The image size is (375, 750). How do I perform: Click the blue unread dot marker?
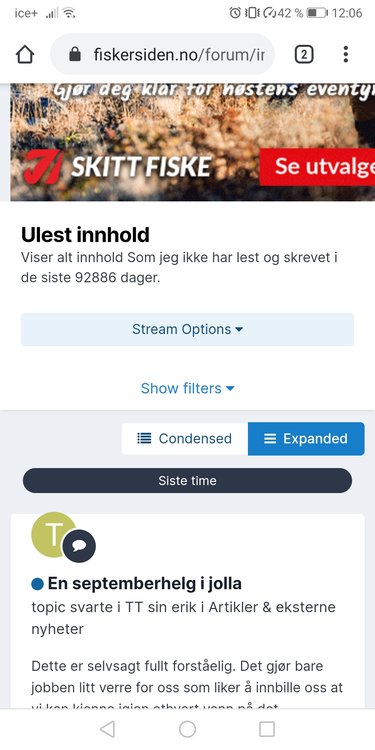click(x=37, y=584)
